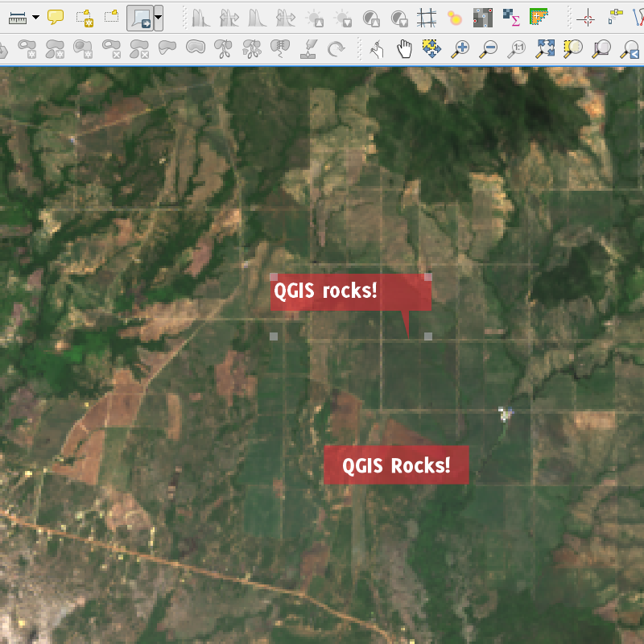The width and height of the screenshot is (644, 644).
Task: Click the top-right resize handle of selected annotation
Action: (x=428, y=277)
